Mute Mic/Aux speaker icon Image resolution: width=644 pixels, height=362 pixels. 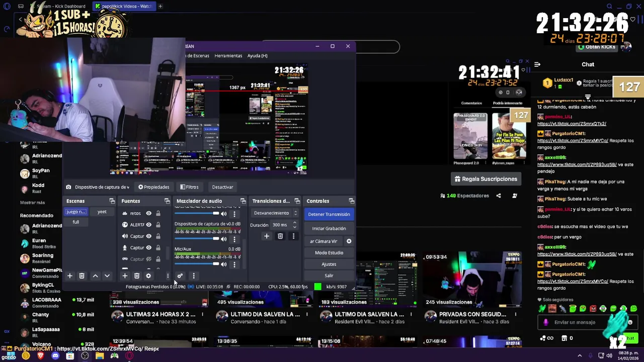(224, 264)
